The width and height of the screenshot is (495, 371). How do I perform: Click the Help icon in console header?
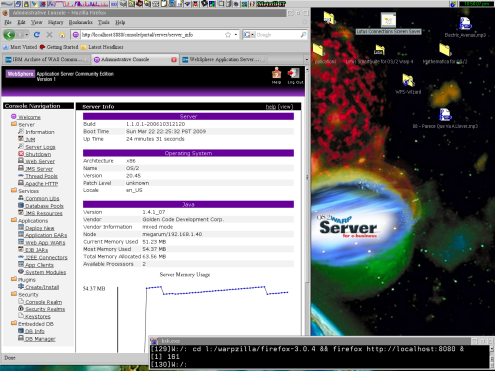click(276, 73)
